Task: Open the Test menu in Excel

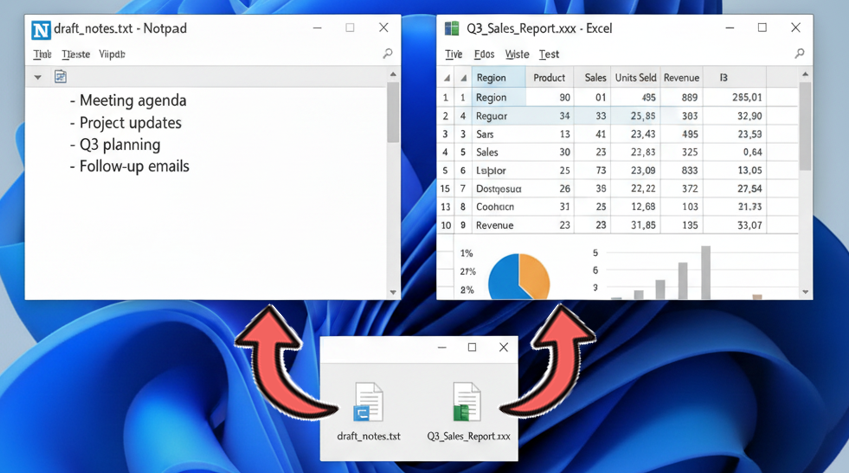Action: point(549,54)
